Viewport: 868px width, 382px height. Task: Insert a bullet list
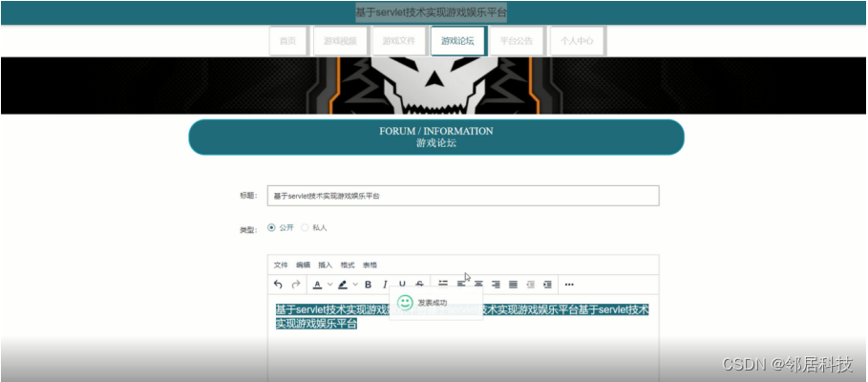pos(443,284)
